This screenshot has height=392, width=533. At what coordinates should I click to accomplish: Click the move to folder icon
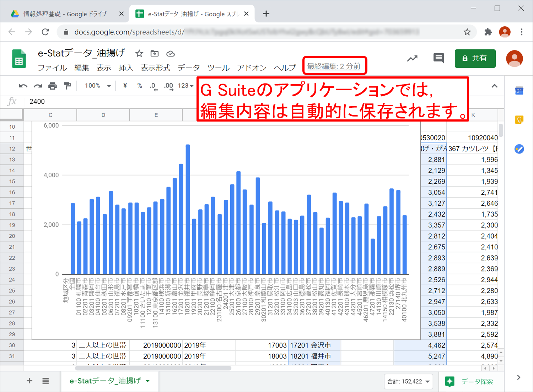pos(155,54)
